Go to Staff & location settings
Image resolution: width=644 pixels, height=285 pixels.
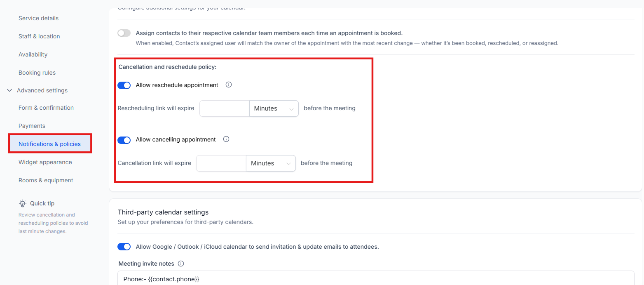pyautogui.click(x=39, y=36)
